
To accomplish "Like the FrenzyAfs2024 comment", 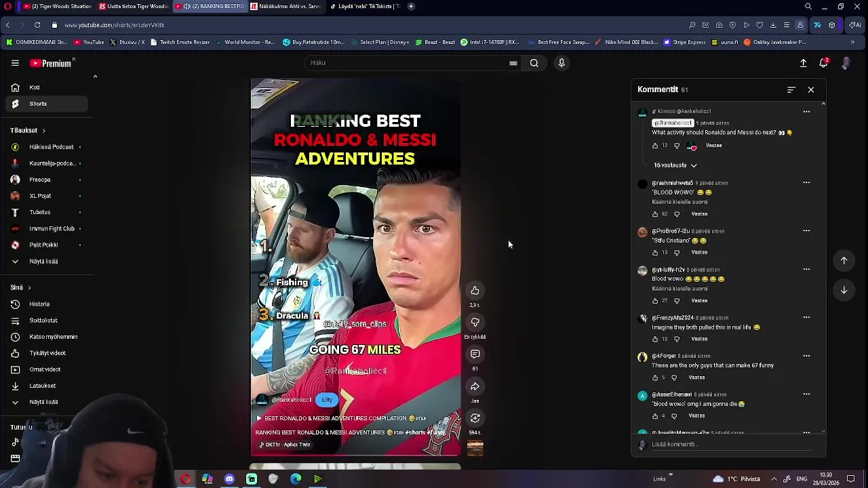I will (655, 339).
